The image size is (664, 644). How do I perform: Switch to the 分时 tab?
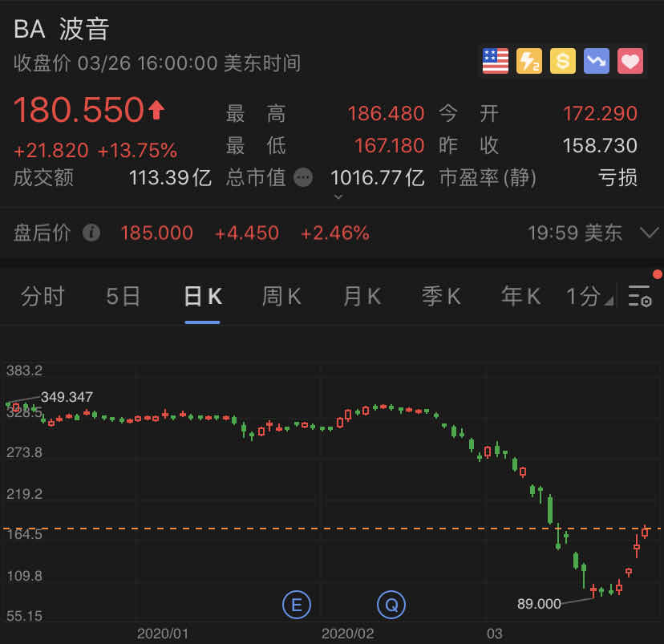43,297
